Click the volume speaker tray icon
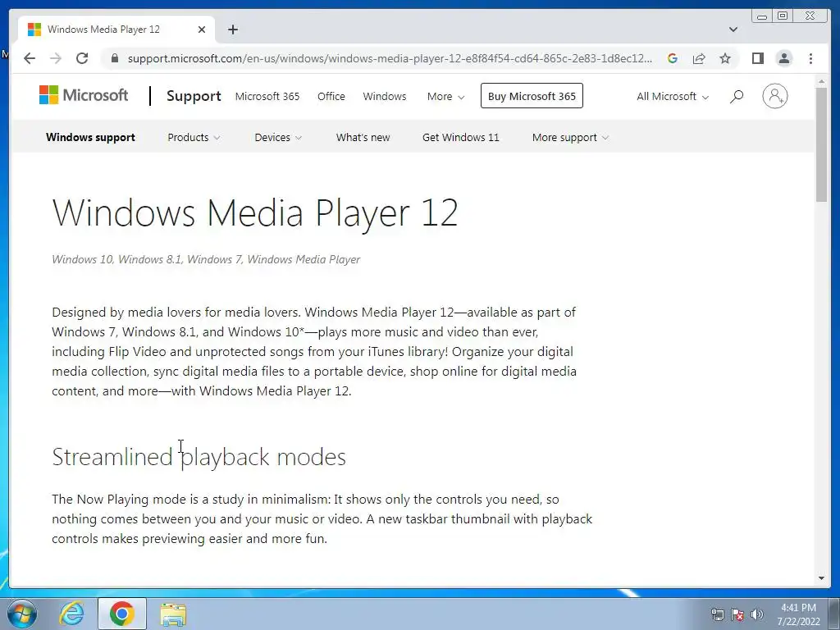Screen dimensions: 840x630 coord(757,614)
